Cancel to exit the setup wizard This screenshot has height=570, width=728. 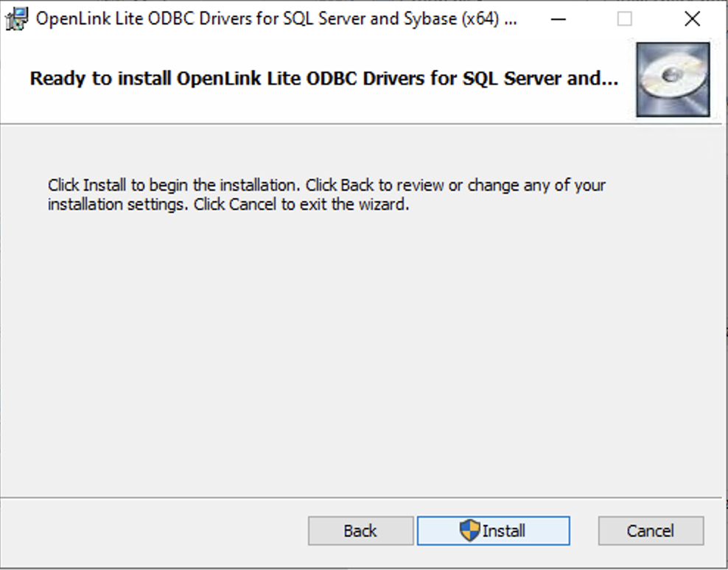point(650,530)
